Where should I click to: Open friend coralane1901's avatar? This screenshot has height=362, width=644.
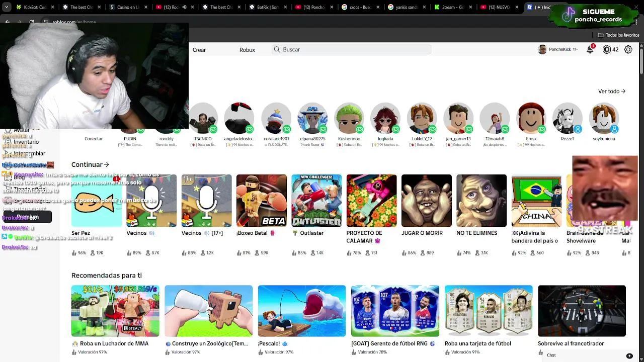(x=276, y=119)
